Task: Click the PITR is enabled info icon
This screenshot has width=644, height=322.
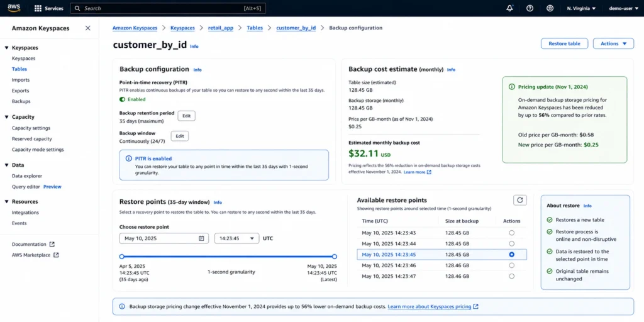Action: pyautogui.click(x=128, y=158)
